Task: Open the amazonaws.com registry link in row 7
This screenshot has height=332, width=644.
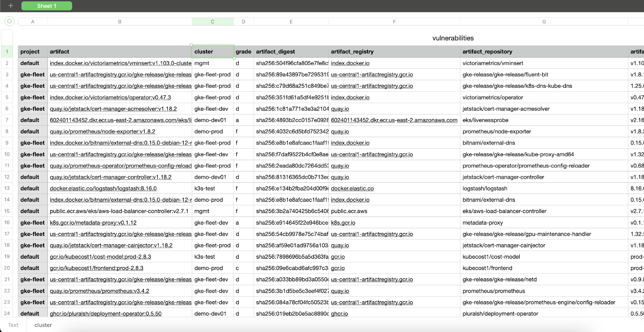Action: (x=394, y=120)
